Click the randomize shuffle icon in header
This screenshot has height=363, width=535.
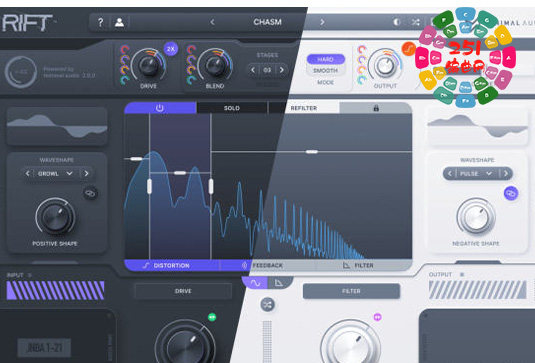[415, 22]
